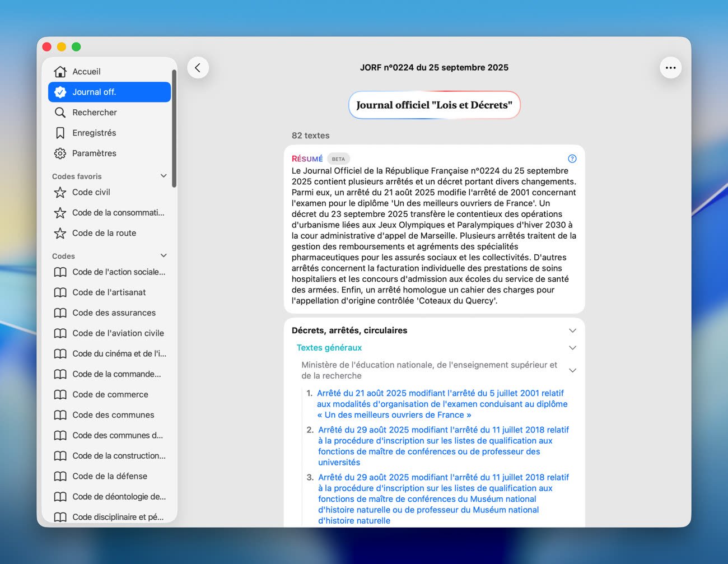Viewport: 728px width, 564px height.
Task: Collapse the Ministère de l'éducation nationale group
Action: [x=572, y=370]
